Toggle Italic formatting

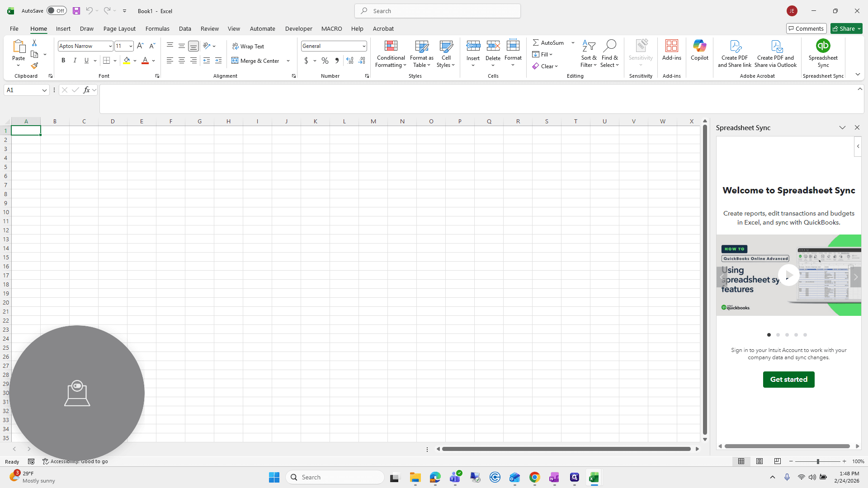(x=75, y=61)
